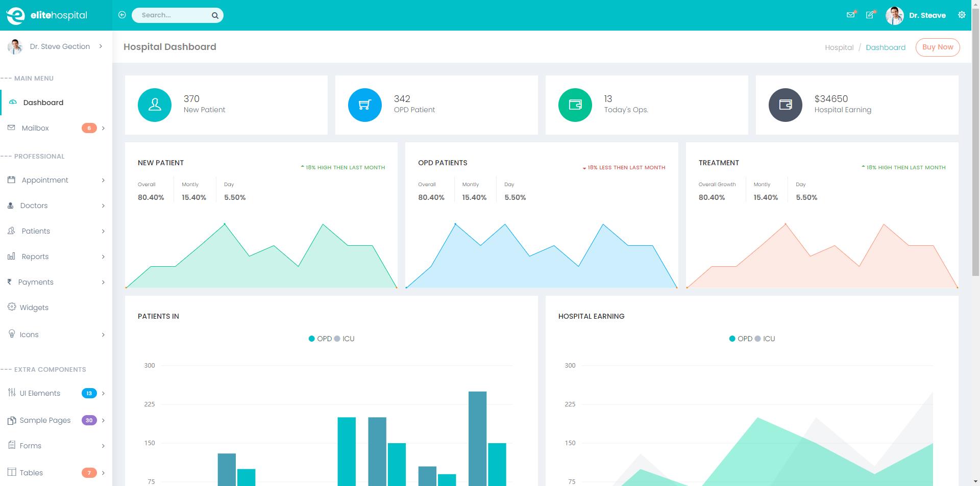
Task: Click the Mailbox badge showing 6
Action: coord(89,128)
